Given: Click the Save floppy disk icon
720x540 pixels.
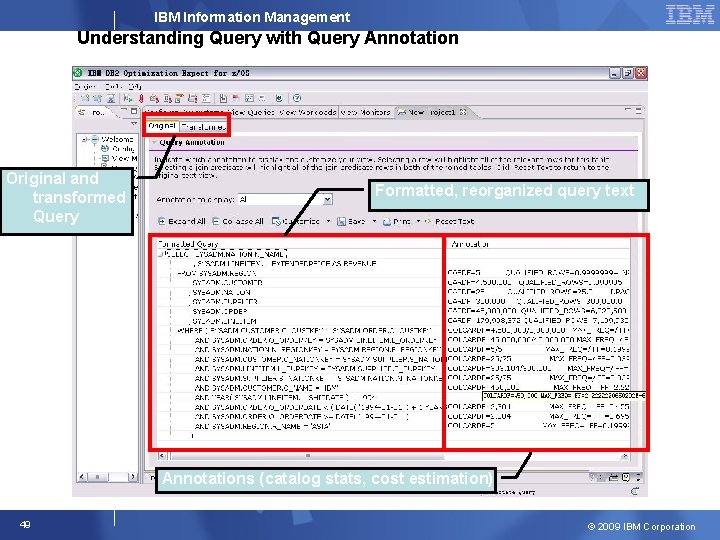Looking at the screenshot, I should coord(341,221).
